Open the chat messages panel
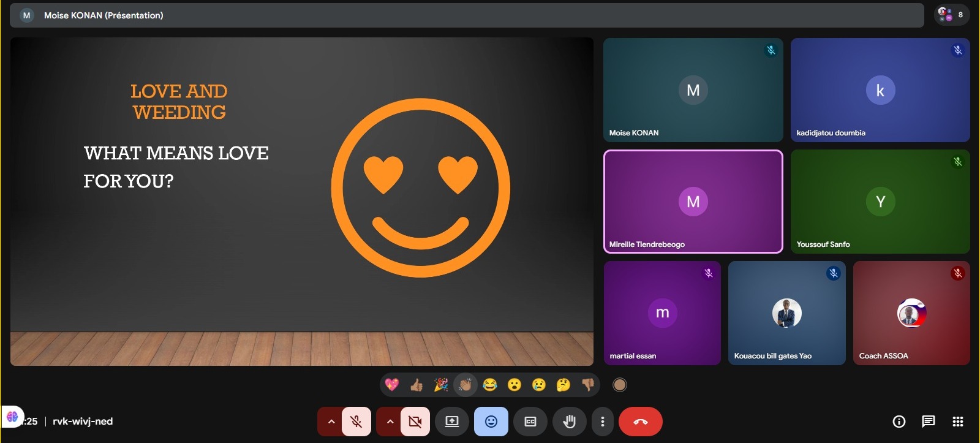980x443 pixels. [x=928, y=422]
